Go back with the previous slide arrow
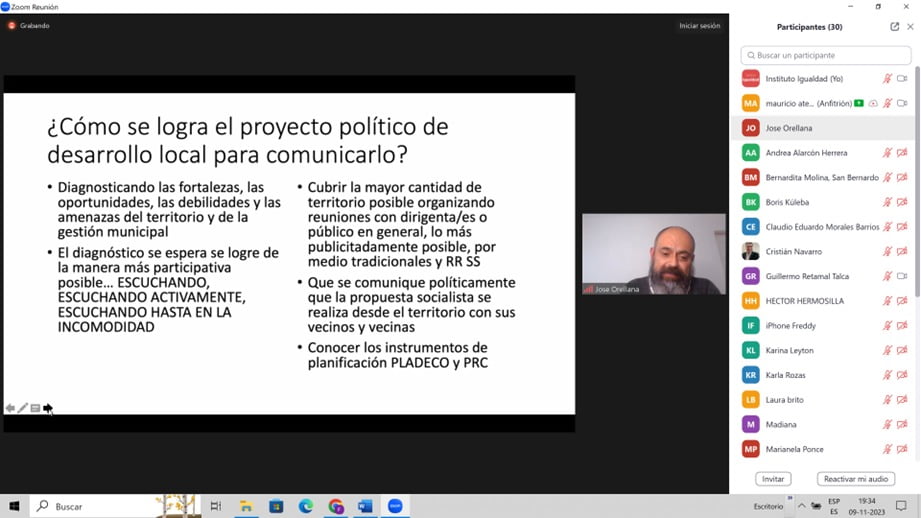The image size is (921, 518). [10, 408]
